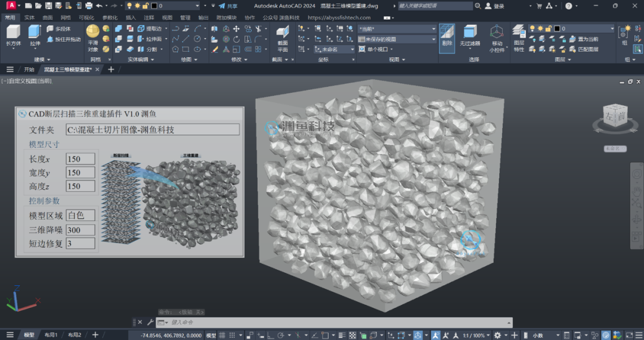This screenshot has height=340, width=644.
Task: Toggle polar tracking in status bar
Action: click(x=281, y=335)
